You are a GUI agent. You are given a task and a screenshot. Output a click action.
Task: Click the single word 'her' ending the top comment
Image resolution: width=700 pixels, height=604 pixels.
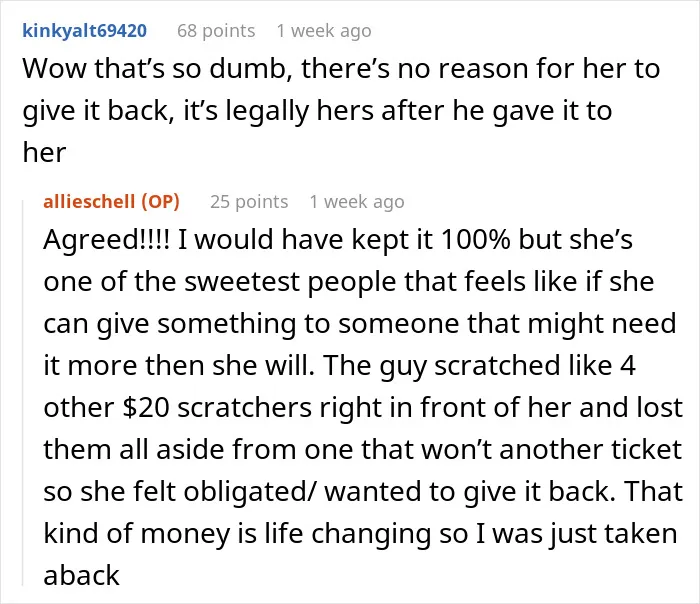coord(44,153)
